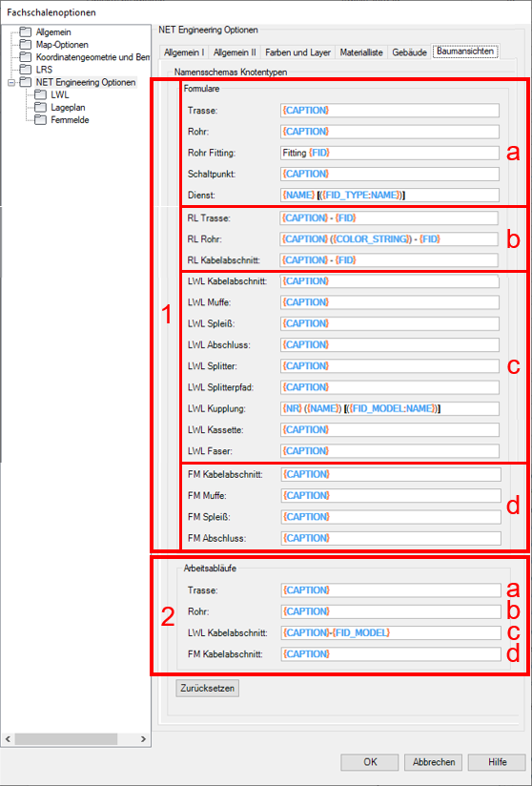Switch to the Allgemein II tab
The width and height of the screenshot is (532, 786).
(235, 52)
